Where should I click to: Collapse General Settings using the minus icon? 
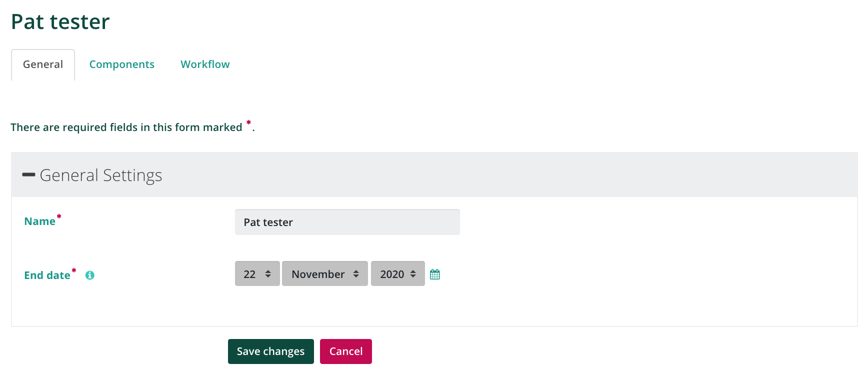click(x=28, y=174)
